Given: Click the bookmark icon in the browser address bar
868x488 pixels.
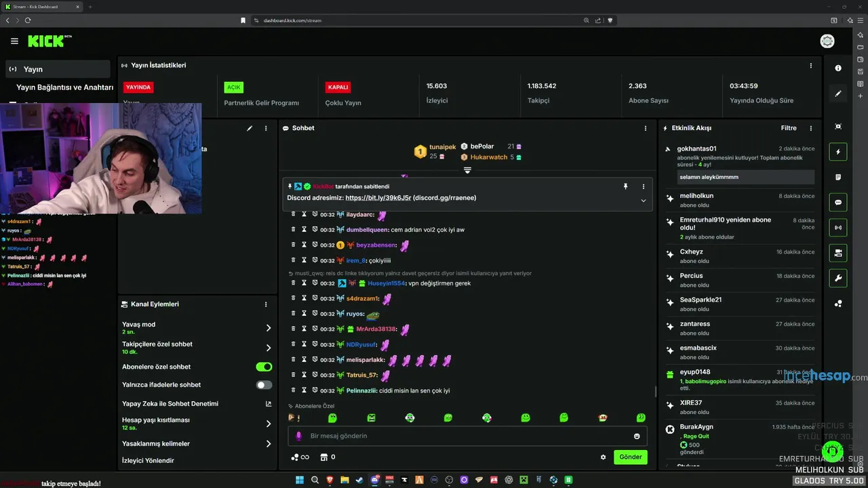Looking at the screenshot, I should tap(243, 20).
